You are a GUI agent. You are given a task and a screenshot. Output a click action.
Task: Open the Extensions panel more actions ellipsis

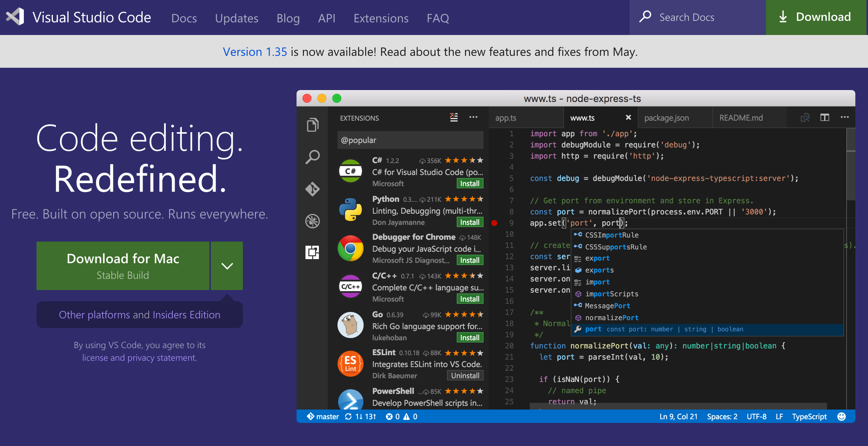(473, 118)
